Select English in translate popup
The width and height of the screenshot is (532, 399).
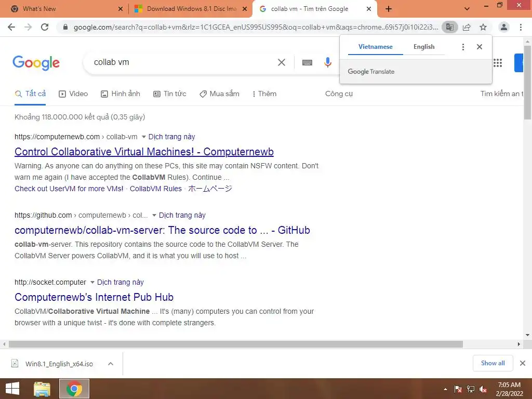coord(424,47)
